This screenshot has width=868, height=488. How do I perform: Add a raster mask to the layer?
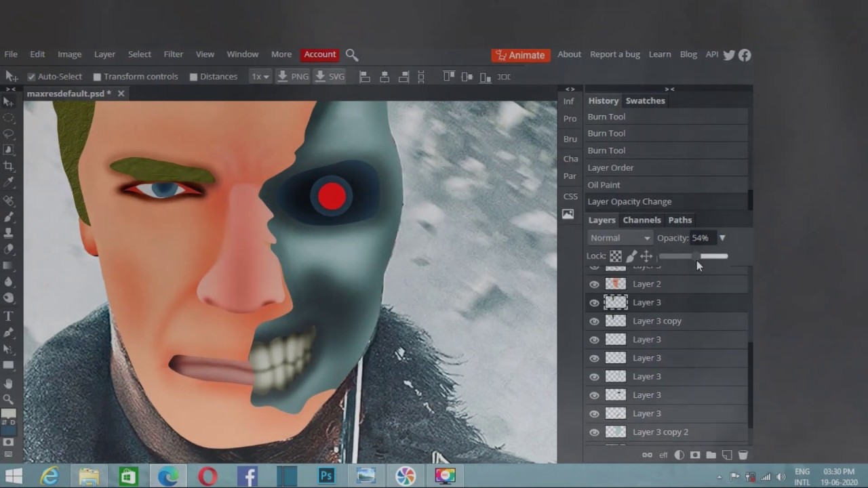click(695, 455)
